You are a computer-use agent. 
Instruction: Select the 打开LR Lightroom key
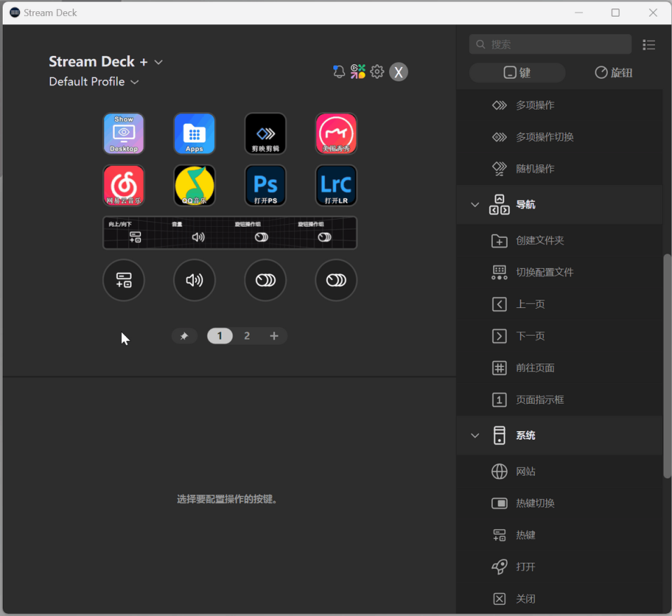336,185
